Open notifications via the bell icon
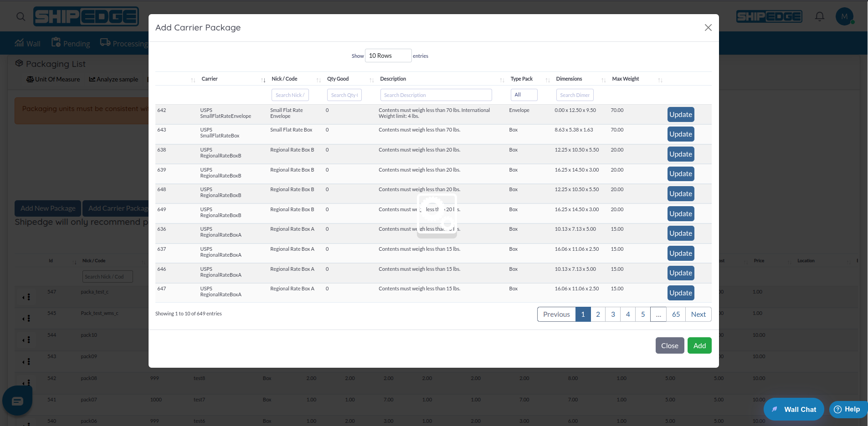This screenshot has width=868, height=426. pyautogui.click(x=819, y=16)
